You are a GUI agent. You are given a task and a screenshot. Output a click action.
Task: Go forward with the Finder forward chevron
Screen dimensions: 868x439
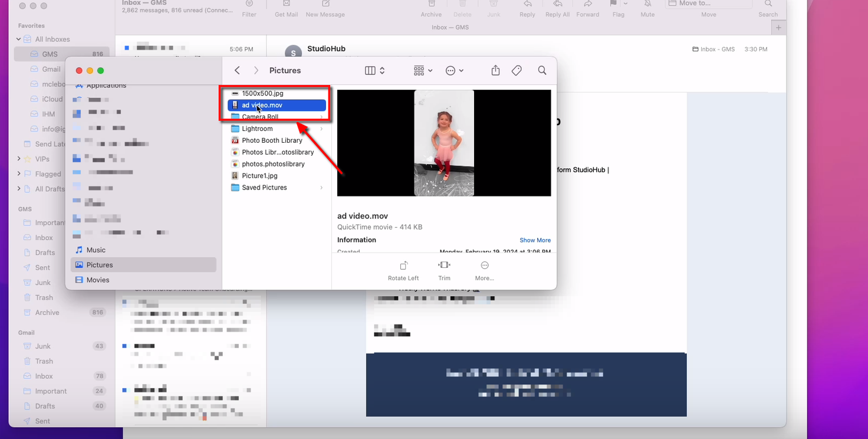(256, 70)
